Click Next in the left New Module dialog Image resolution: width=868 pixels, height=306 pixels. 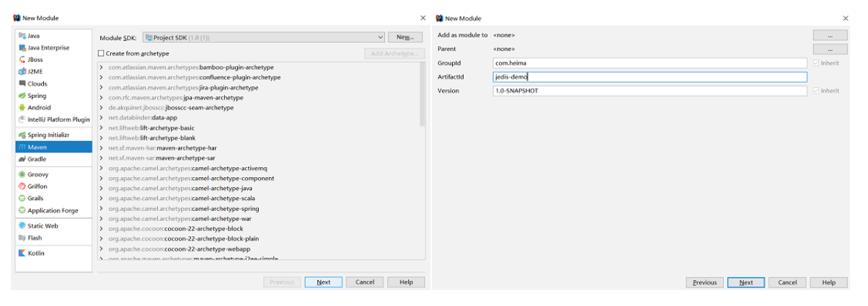click(323, 282)
